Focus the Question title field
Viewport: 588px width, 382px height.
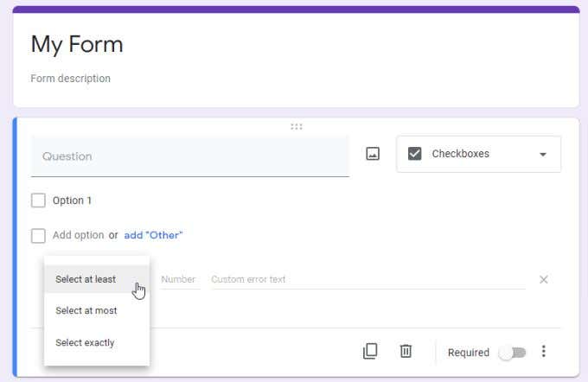190,156
